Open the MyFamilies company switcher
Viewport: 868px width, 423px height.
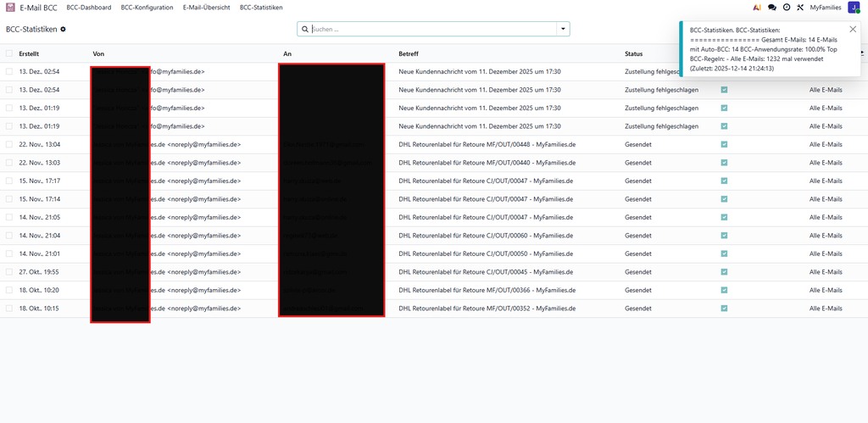point(825,7)
